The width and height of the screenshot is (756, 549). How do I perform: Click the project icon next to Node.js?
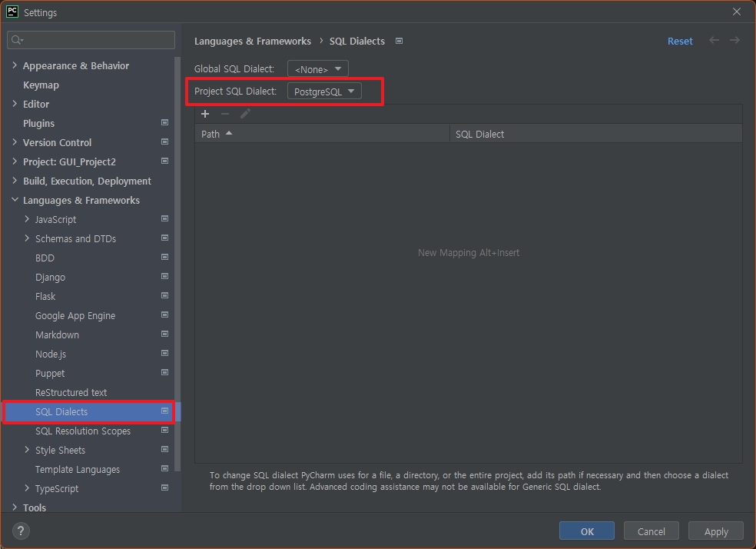point(164,353)
